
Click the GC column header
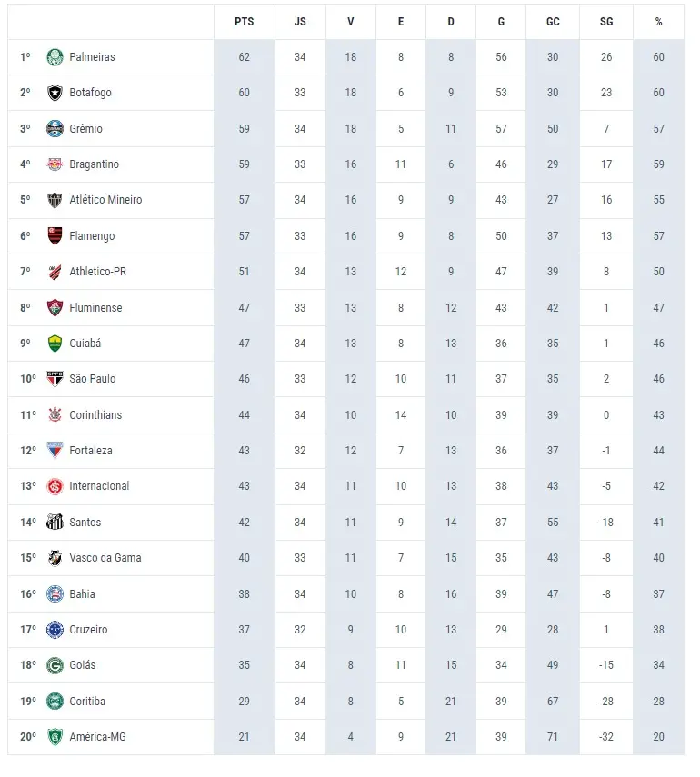[553, 22]
